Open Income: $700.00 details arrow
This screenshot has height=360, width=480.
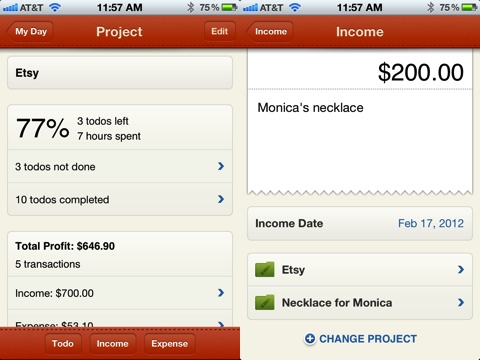pyautogui.click(x=221, y=293)
